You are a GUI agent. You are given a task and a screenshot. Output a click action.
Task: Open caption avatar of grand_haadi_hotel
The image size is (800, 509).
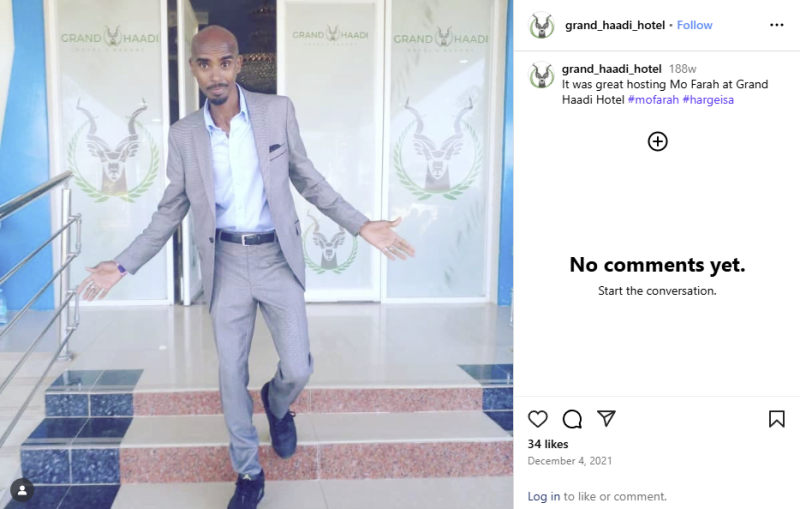pos(541,75)
